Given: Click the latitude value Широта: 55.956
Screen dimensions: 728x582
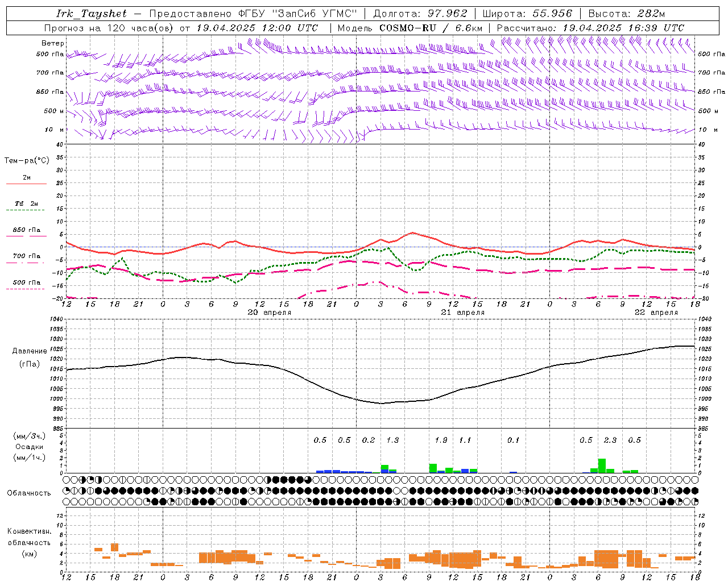Looking at the screenshot, I should (x=527, y=14).
